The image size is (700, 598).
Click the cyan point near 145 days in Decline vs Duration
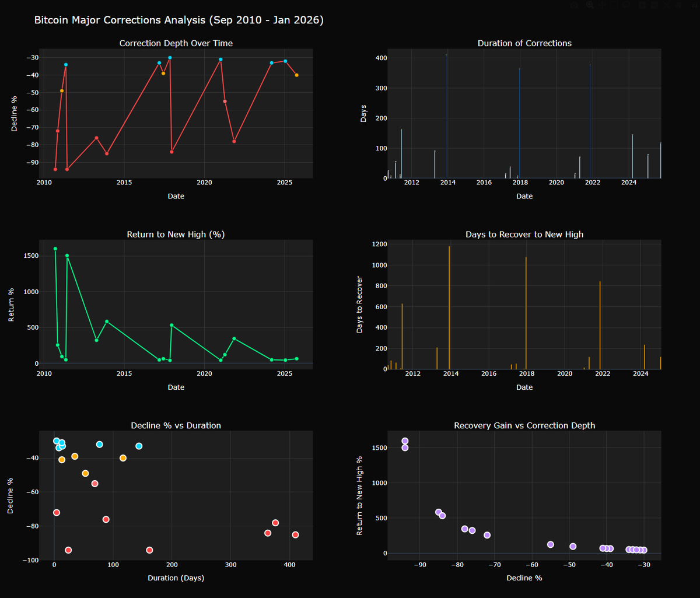point(139,446)
